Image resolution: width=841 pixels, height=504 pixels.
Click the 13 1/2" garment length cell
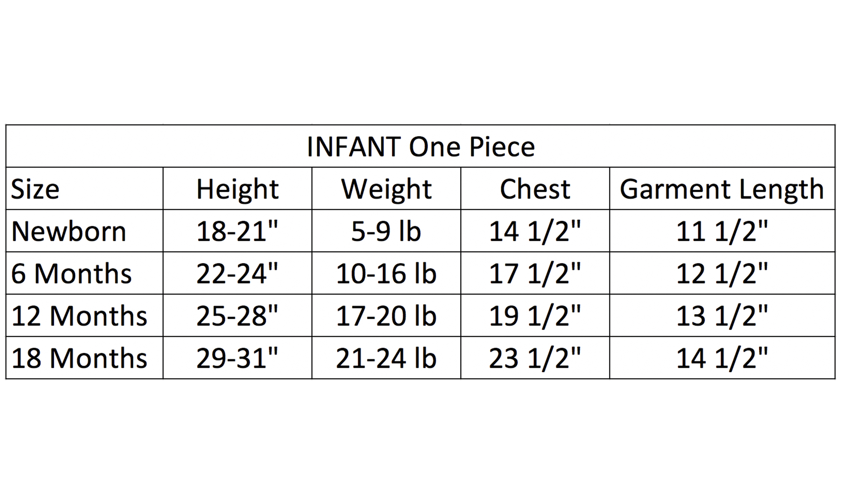722,316
